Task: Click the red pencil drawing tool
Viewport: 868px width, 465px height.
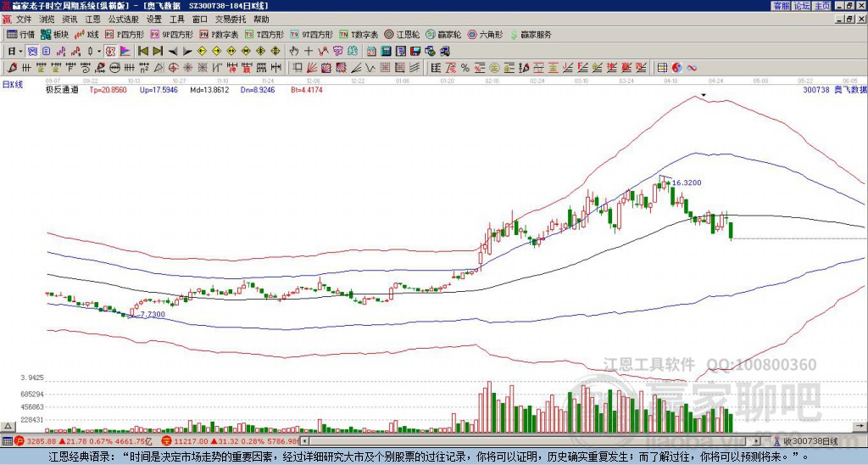Action: [x=11, y=68]
